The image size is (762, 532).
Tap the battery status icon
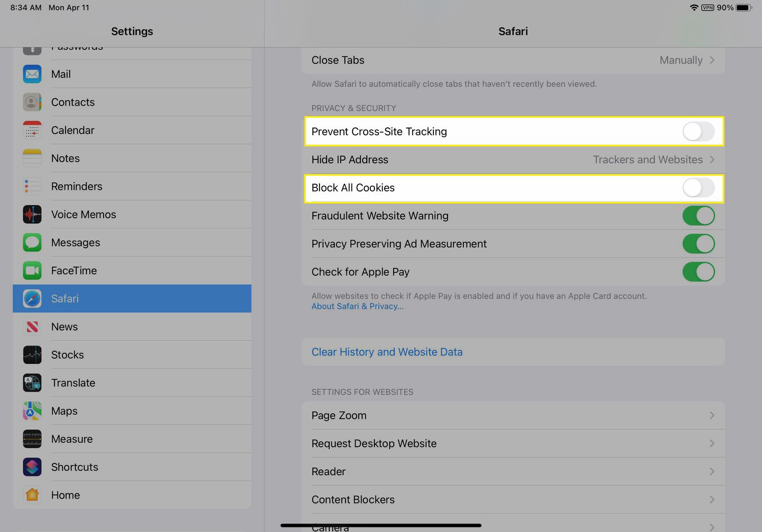tap(744, 8)
